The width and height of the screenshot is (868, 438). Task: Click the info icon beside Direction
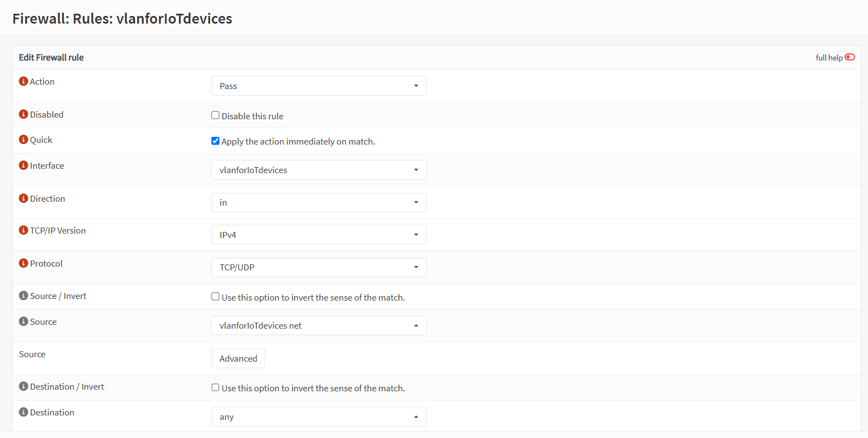[x=23, y=198]
